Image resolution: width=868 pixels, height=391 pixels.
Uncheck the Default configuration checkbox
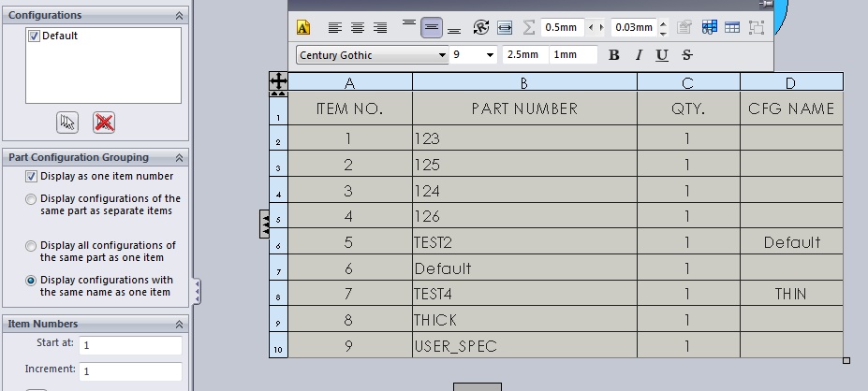coord(35,36)
